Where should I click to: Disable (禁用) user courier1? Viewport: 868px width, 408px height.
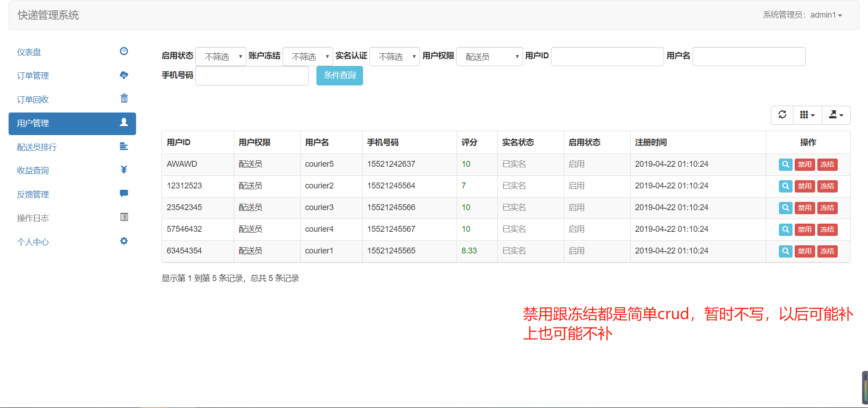[805, 251]
